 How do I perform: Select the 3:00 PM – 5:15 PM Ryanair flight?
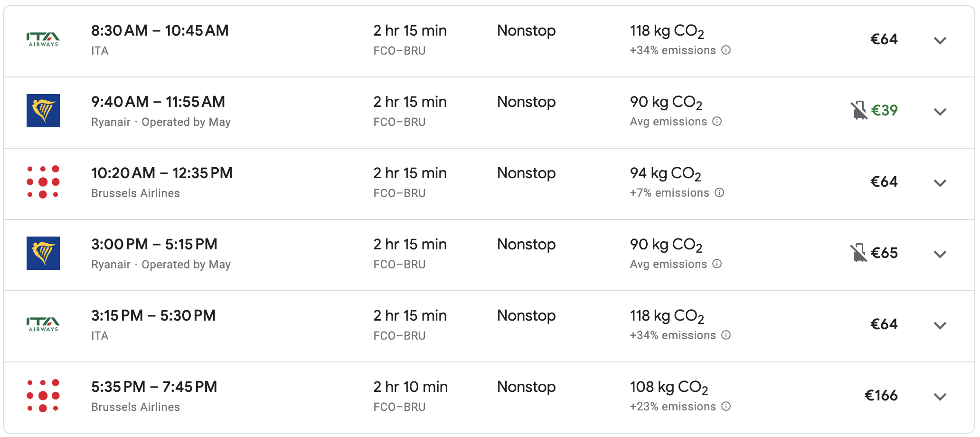154,244
